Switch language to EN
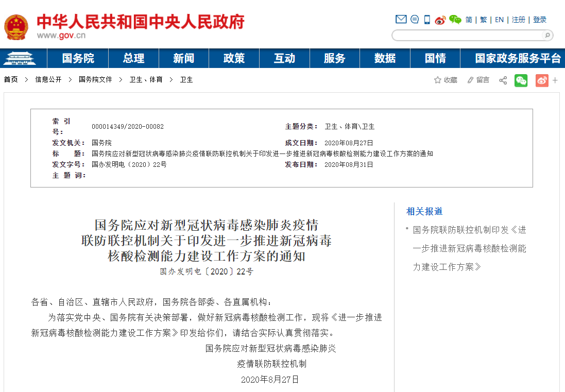The height and width of the screenshot is (392, 565). pos(499,20)
